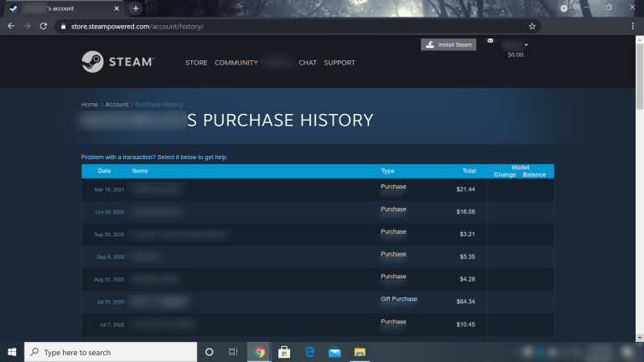Go back with the browser back arrow
644x362 pixels.
11,26
